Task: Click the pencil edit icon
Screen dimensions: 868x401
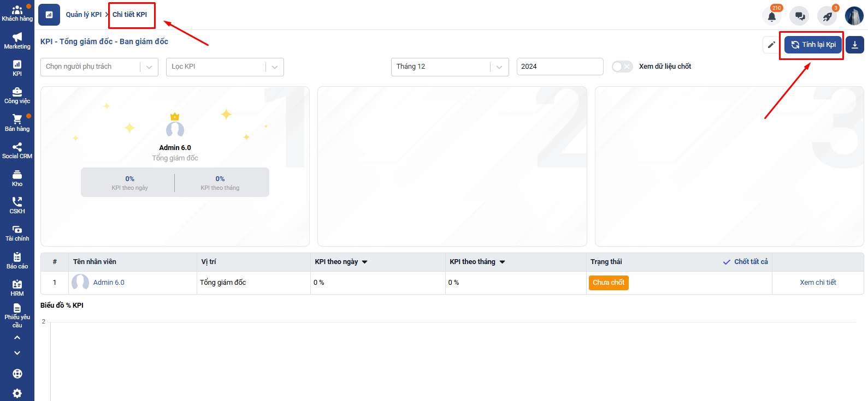Action: coord(771,45)
